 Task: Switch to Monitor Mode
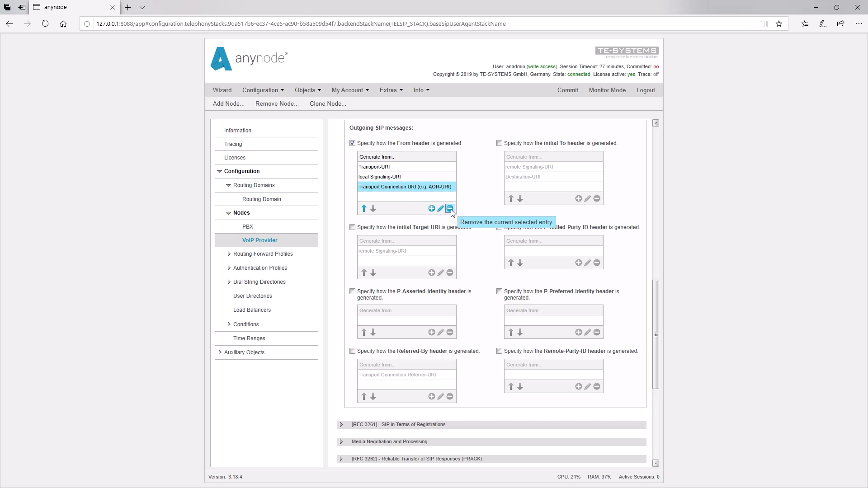coord(607,90)
